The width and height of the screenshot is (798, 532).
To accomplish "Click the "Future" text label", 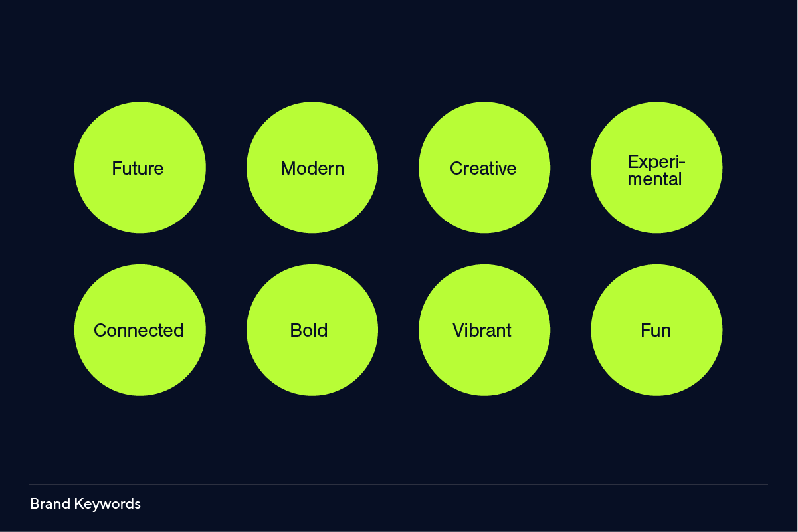I will (x=138, y=169).
